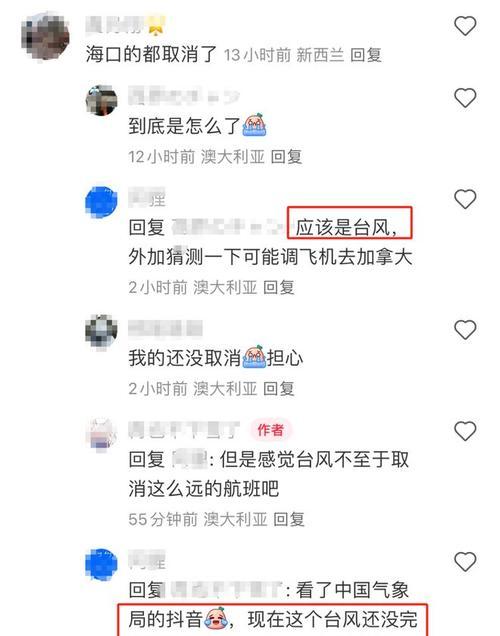The width and height of the screenshot is (500, 636).
Task: Open blue avatar beside 应该是台风 reply
Action: 101,202
